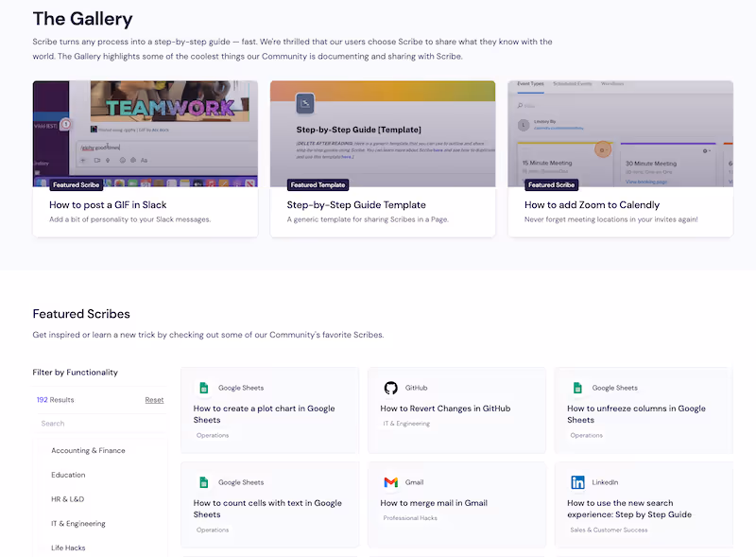Click the LinkedIn logo icon
Image resolution: width=756 pixels, height=557 pixels.
tap(577, 482)
